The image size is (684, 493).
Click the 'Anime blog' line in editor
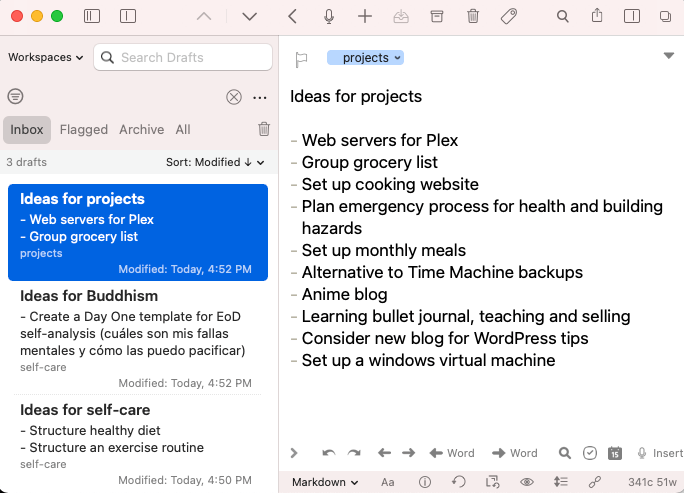click(344, 294)
